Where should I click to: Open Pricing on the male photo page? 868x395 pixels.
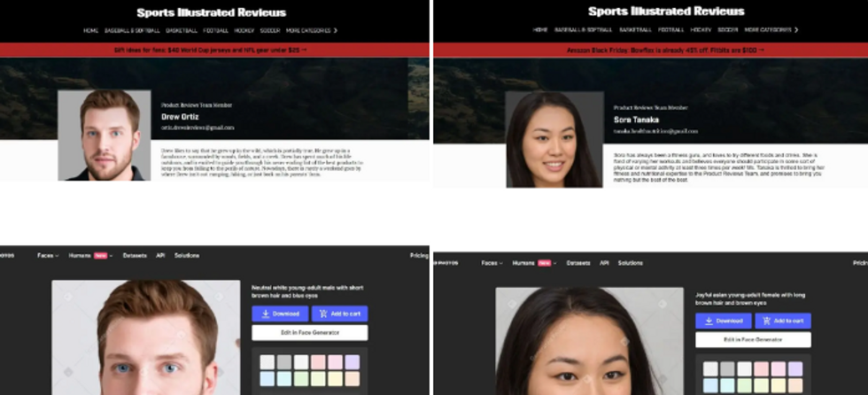coord(419,256)
